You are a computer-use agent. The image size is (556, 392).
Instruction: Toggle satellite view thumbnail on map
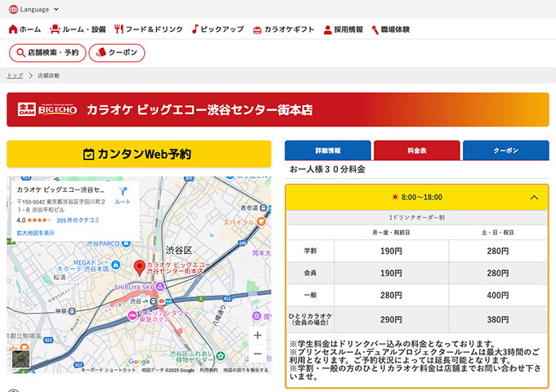(x=21, y=359)
